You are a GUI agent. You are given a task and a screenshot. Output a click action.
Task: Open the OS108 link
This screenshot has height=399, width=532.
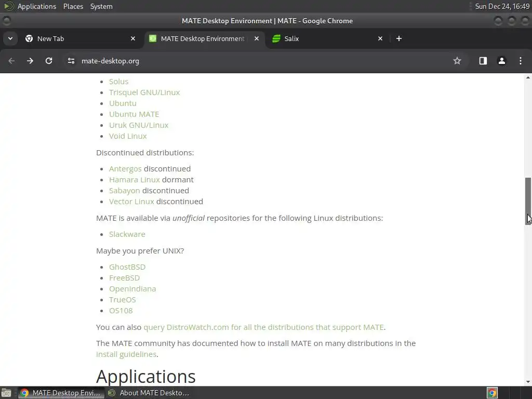coord(121,311)
